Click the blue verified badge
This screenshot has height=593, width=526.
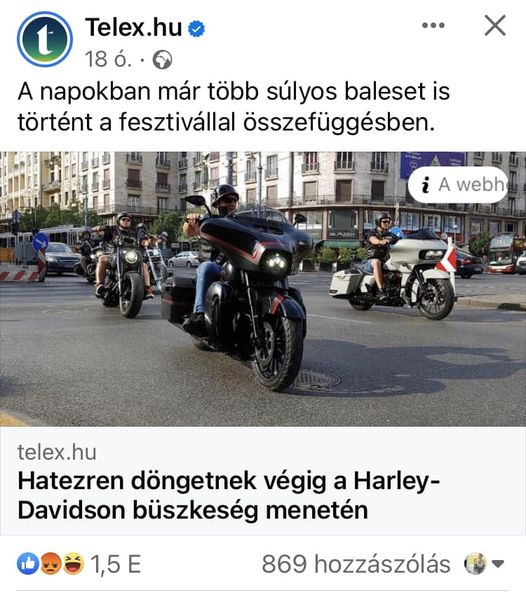pos(196,29)
